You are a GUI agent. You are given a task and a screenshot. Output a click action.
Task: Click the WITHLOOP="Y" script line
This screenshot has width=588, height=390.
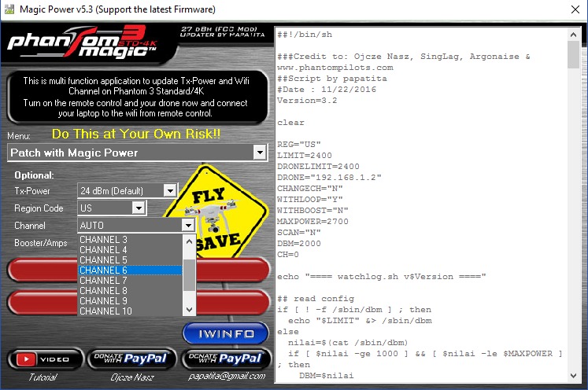click(310, 199)
